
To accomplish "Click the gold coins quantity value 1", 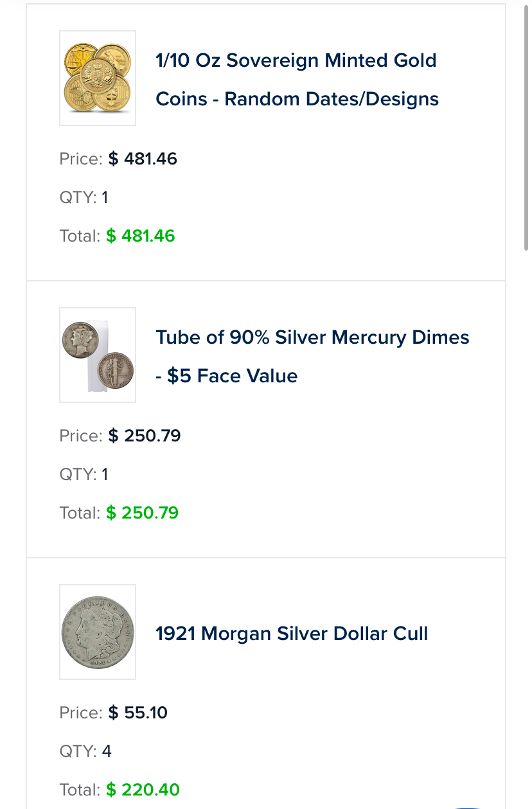I will click(x=105, y=197).
